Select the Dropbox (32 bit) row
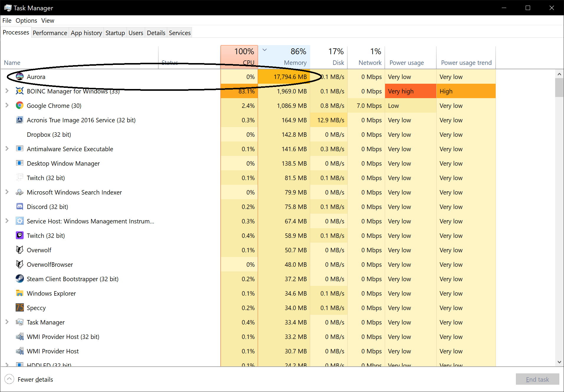564x392 pixels. tap(248, 134)
